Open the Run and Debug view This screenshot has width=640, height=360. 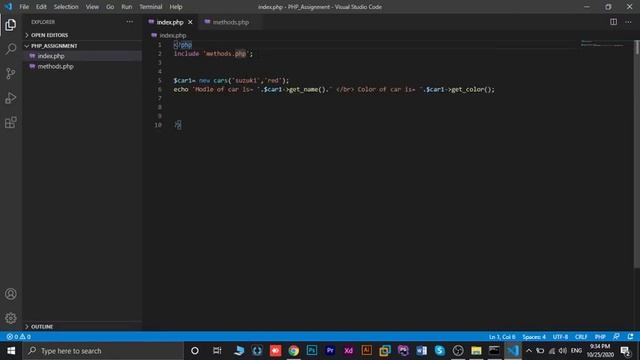tap(11, 98)
